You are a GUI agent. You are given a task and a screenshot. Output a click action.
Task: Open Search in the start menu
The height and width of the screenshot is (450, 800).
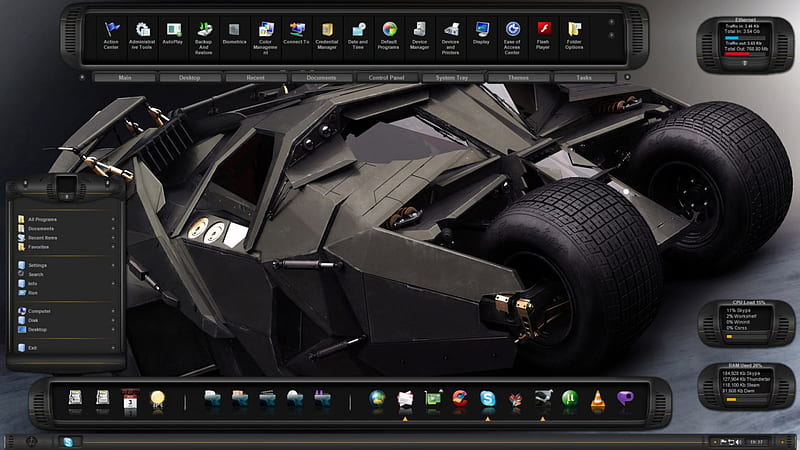pyautogui.click(x=66, y=274)
